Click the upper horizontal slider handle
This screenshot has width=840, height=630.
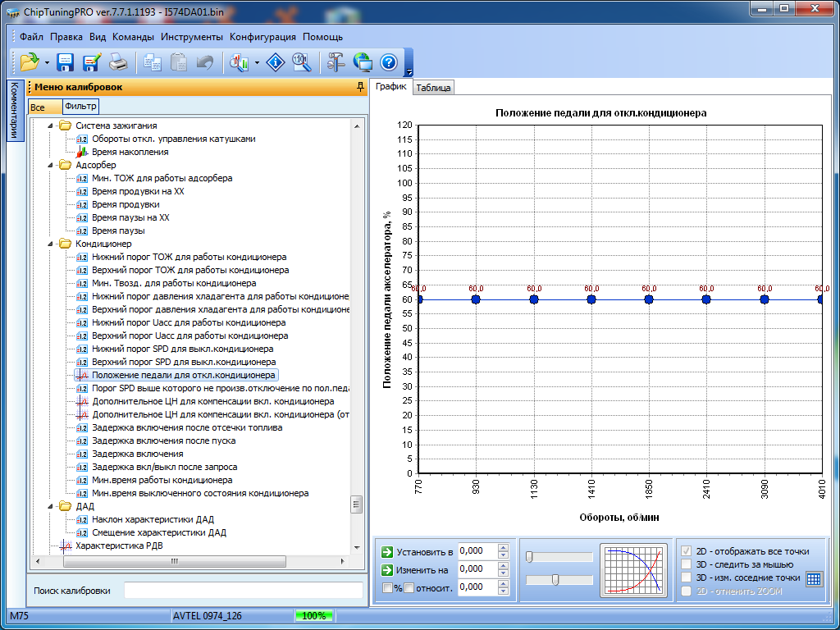point(530,557)
